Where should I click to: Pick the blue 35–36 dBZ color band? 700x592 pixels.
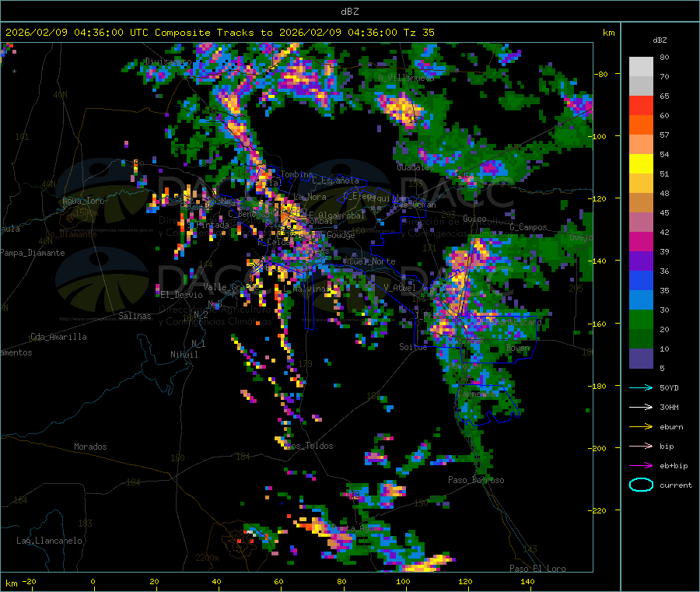[641, 280]
